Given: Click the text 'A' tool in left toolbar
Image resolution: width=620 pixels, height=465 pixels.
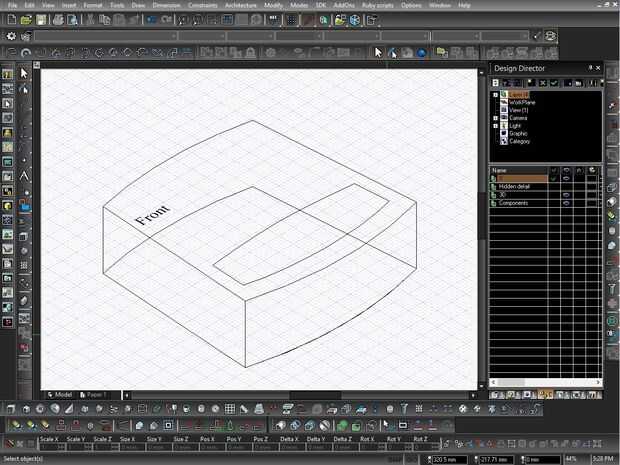Looking at the screenshot, I should (x=25, y=175).
